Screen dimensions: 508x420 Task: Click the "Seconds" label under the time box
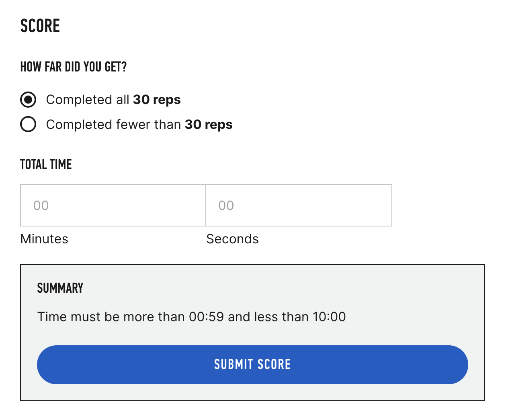coord(232,239)
